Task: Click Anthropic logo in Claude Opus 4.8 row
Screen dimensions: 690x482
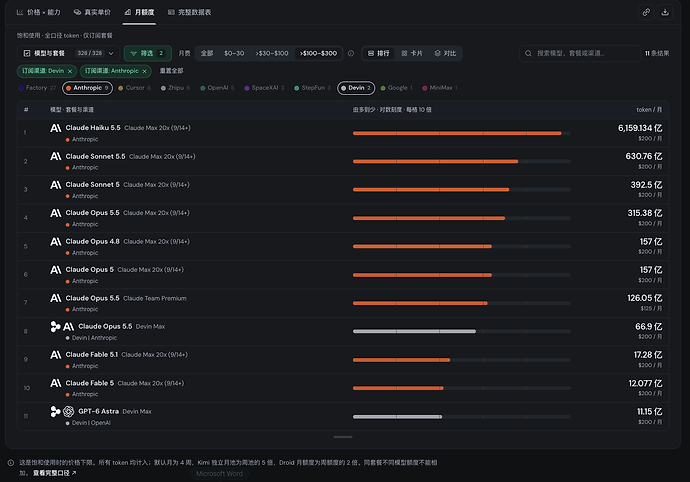Action: (55, 242)
